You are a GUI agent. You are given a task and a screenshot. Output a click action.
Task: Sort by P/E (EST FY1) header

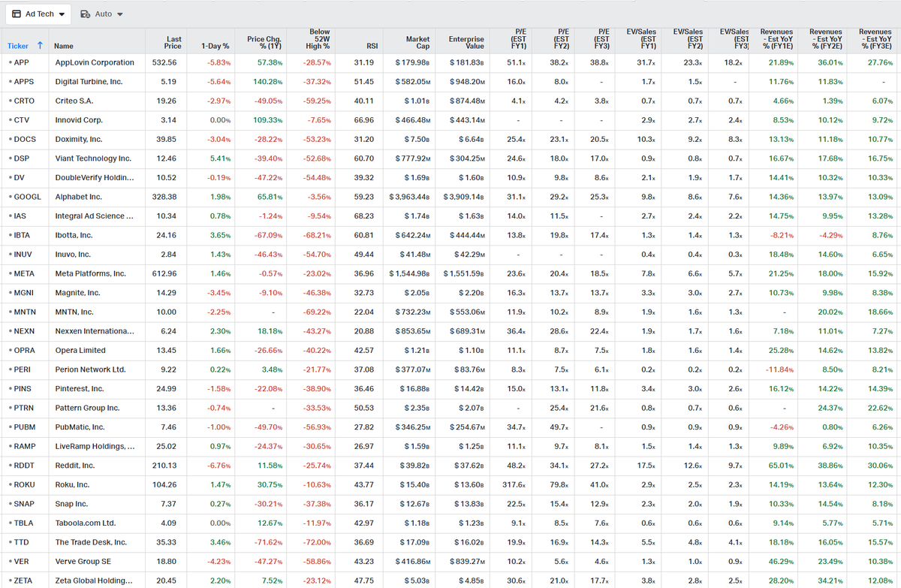coord(518,39)
